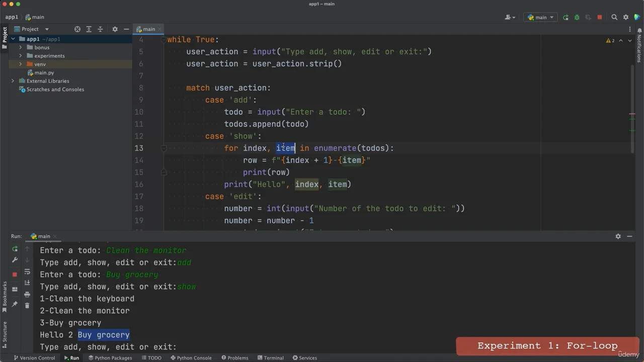The height and width of the screenshot is (362, 644).
Task: Select opened file target icon in Project panel
Action: point(77,29)
